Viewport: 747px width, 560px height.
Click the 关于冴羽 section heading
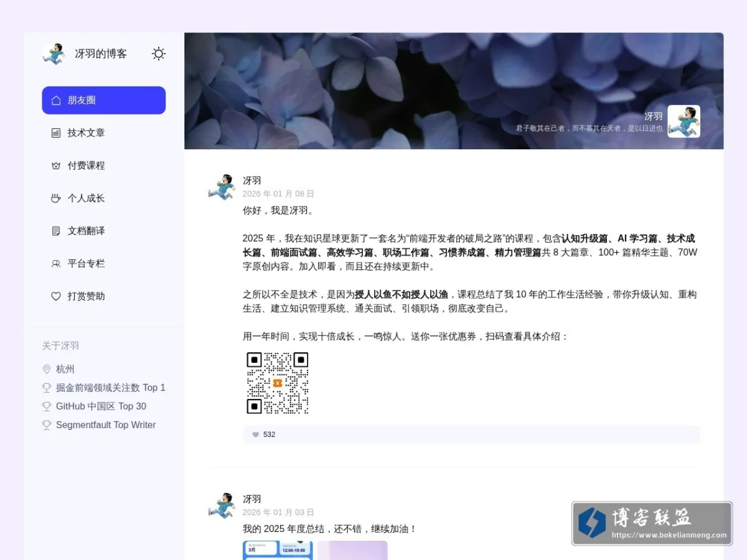click(x=60, y=346)
